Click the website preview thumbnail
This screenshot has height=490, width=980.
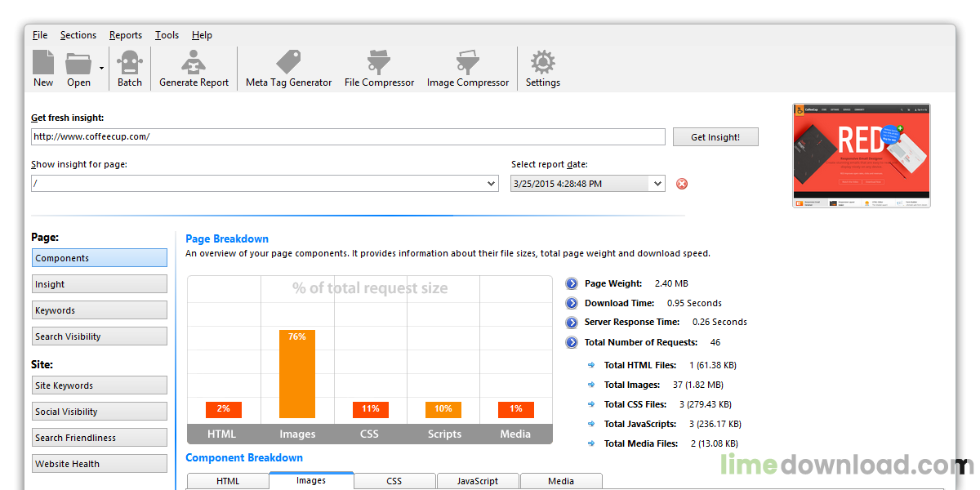(x=862, y=155)
